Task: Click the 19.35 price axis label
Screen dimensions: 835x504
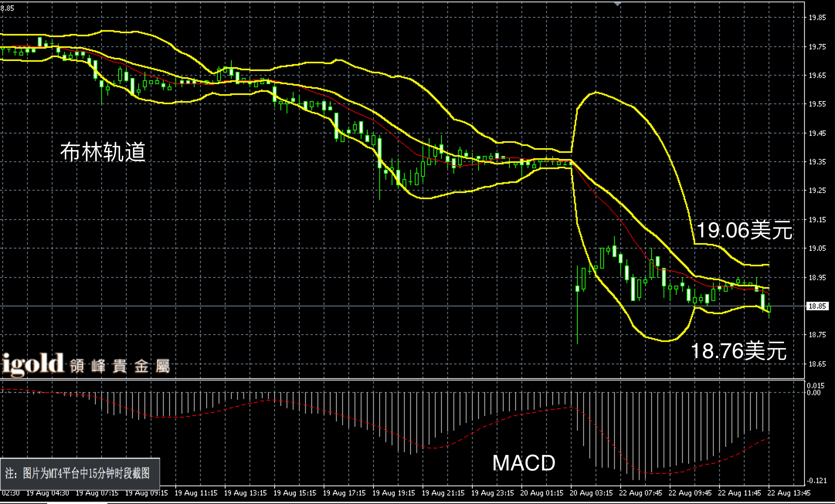Action: click(817, 162)
